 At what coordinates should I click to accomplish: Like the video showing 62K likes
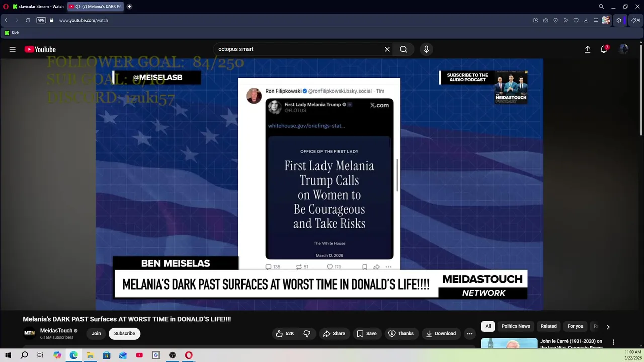pos(285,333)
